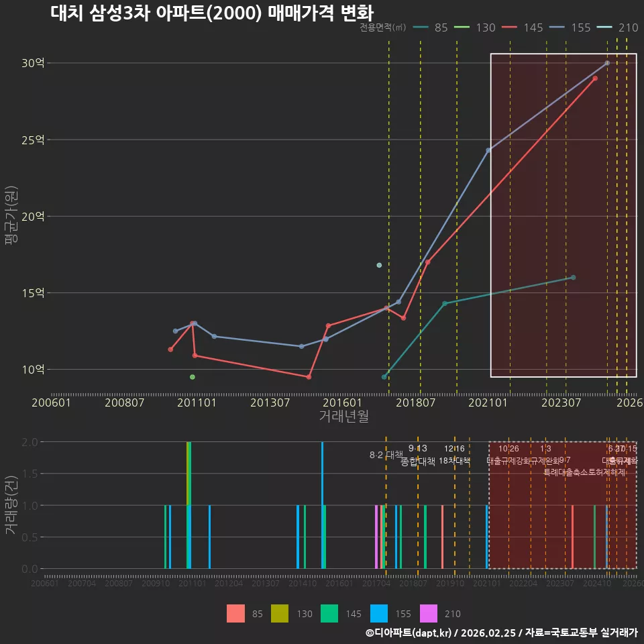The image size is (644, 644).
Task: Click the blue 155 swatch in bottom legend
Action: (x=378, y=613)
